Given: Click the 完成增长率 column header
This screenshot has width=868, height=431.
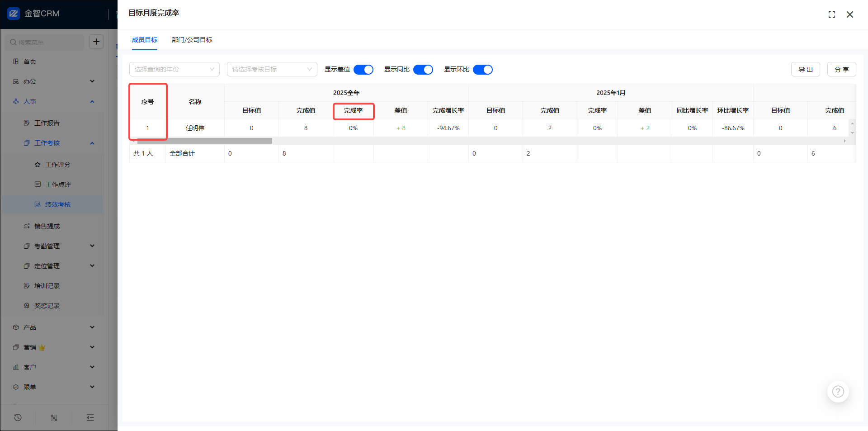Looking at the screenshot, I should pos(448,110).
